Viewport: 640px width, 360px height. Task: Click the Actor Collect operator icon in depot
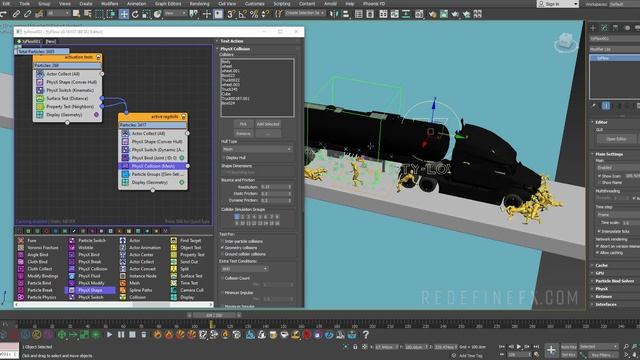(123, 262)
